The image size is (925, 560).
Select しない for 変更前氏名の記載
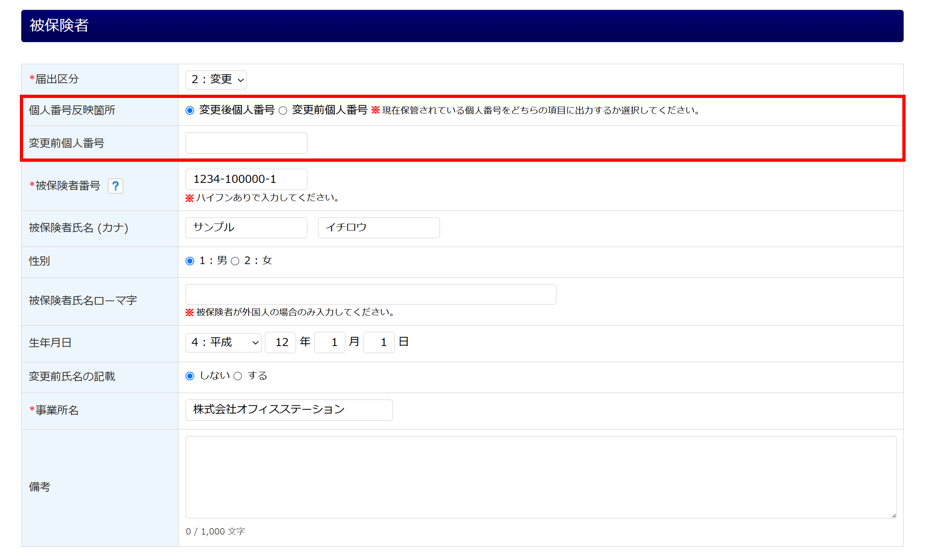click(x=190, y=376)
